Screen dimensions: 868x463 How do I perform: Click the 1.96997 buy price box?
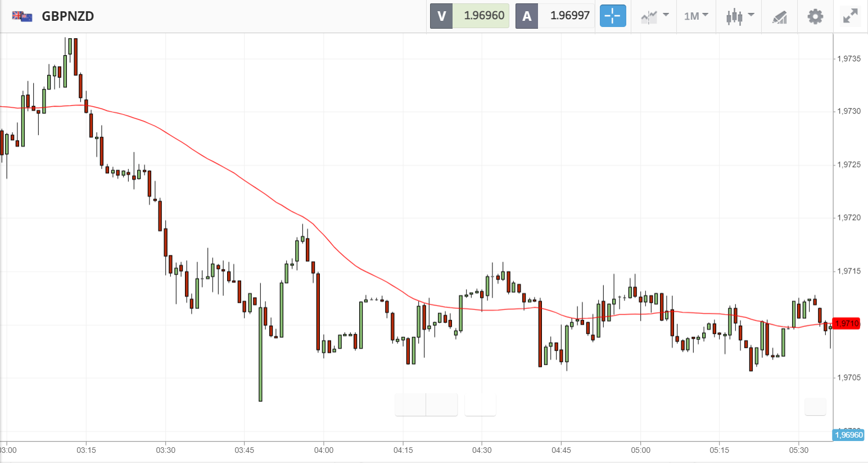coord(566,16)
